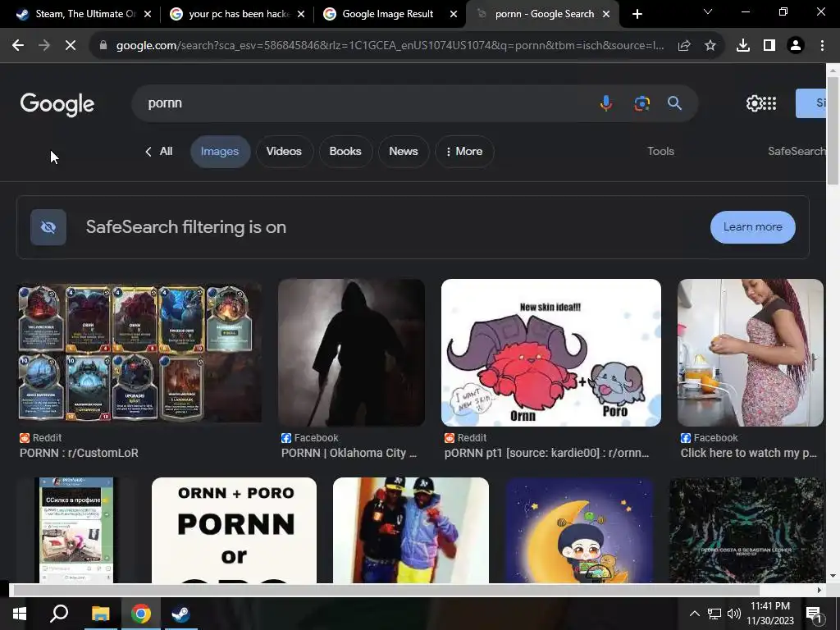Open the network status tray icon
Screen dimensions: 840x630
pyautogui.click(x=714, y=614)
